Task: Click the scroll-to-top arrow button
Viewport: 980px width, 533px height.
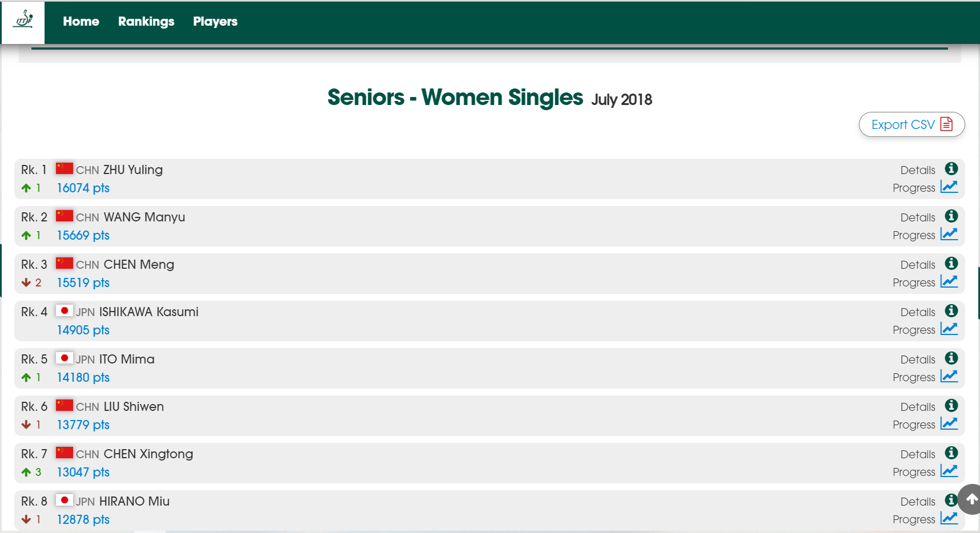Action: [x=971, y=499]
